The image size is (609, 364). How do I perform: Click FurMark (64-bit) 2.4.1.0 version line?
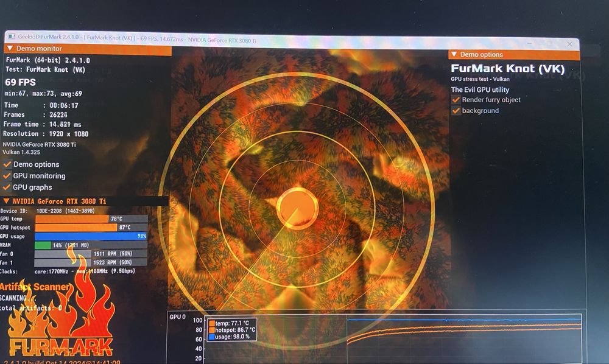(48, 60)
